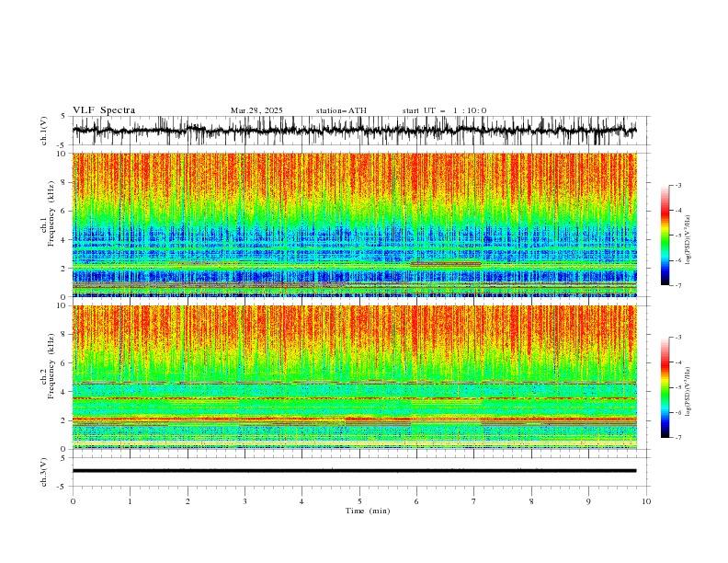Click the "-3" tick on the ch.1 colorbar
This screenshot has width=728, height=563.
click(x=678, y=185)
